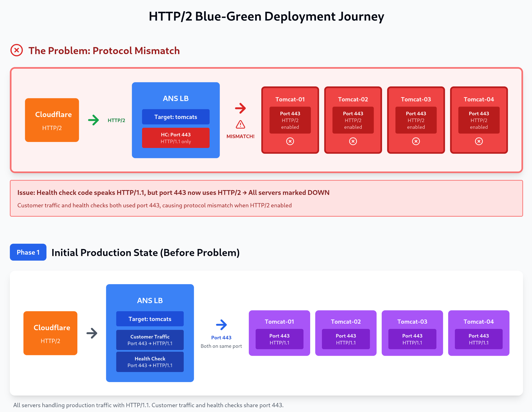Select the Cloudflare box in the problem diagram
The width and height of the screenshot is (532, 412).
pos(52,120)
